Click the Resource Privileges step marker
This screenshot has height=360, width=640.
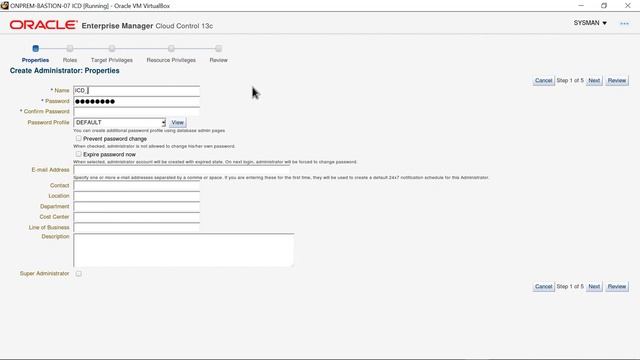click(171, 49)
